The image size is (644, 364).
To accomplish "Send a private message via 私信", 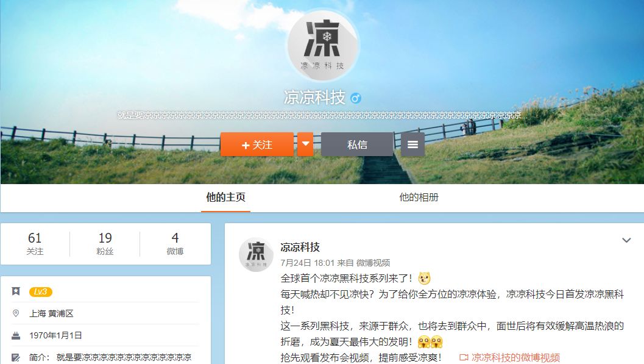I will coord(357,145).
